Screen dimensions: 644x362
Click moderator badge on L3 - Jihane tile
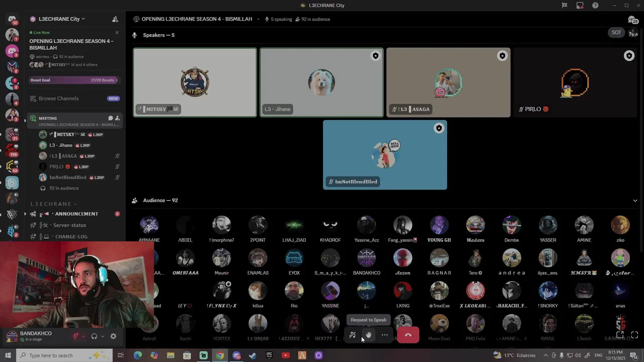pyautogui.click(x=375, y=56)
